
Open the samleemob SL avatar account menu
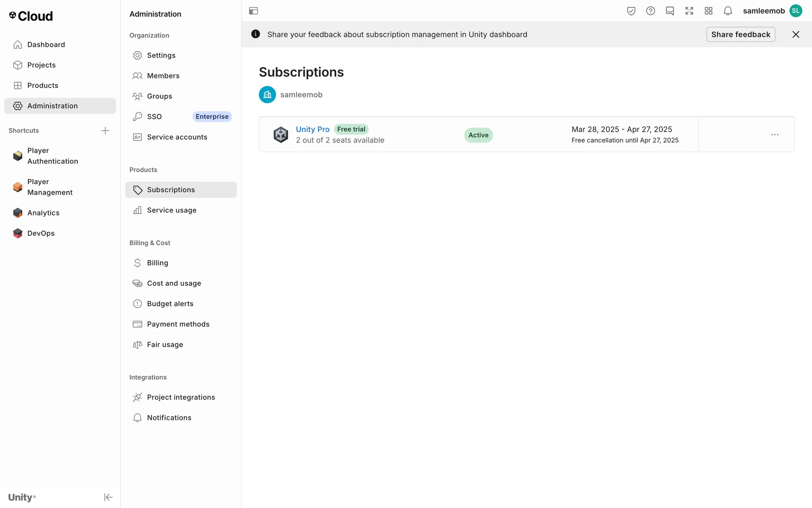pos(796,11)
